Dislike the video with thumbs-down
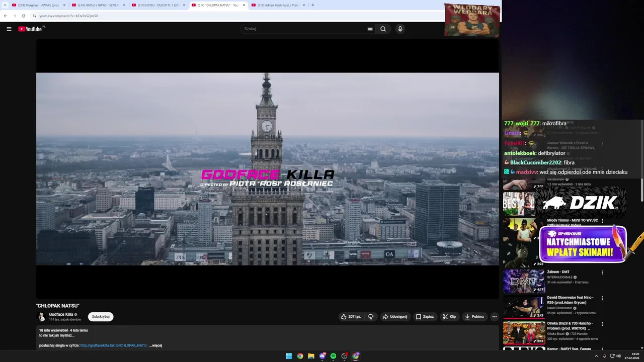The height and width of the screenshot is (362, 644). 371,317
